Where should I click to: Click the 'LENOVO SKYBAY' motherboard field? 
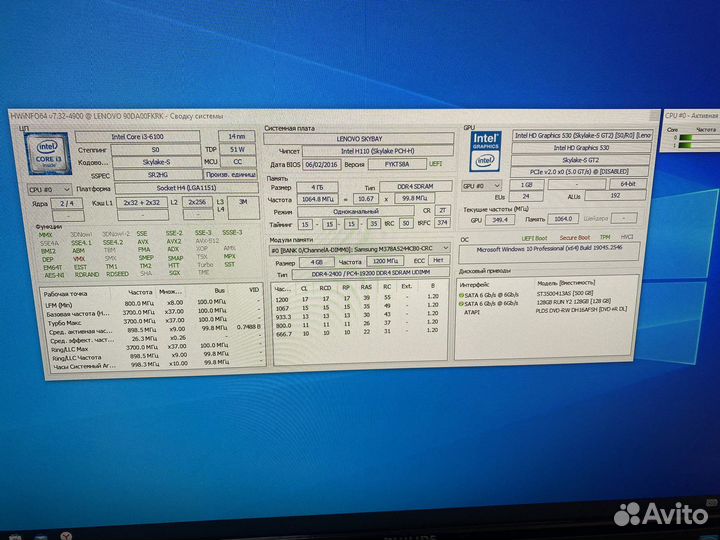click(x=359, y=139)
